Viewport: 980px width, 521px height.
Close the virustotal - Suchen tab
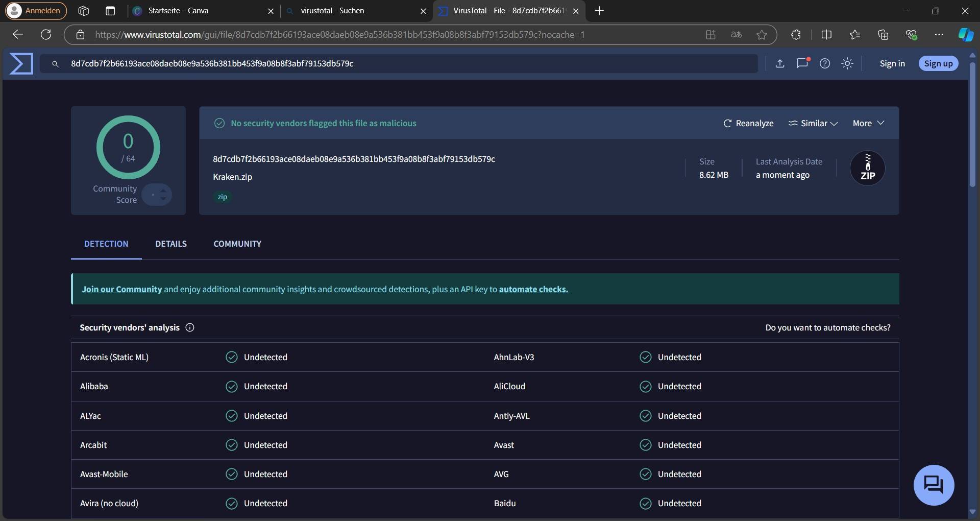(423, 11)
